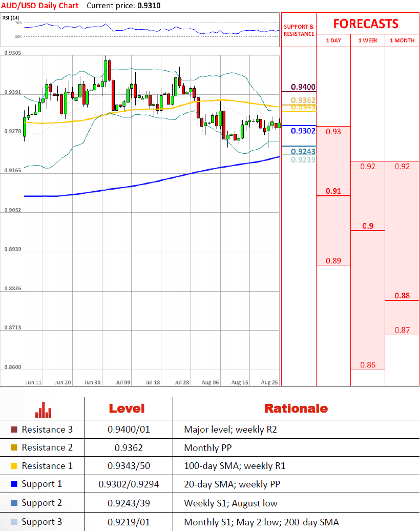Click the bold 0.88 one-month forecast value
This screenshot has height=531, width=420.
pyautogui.click(x=402, y=296)
